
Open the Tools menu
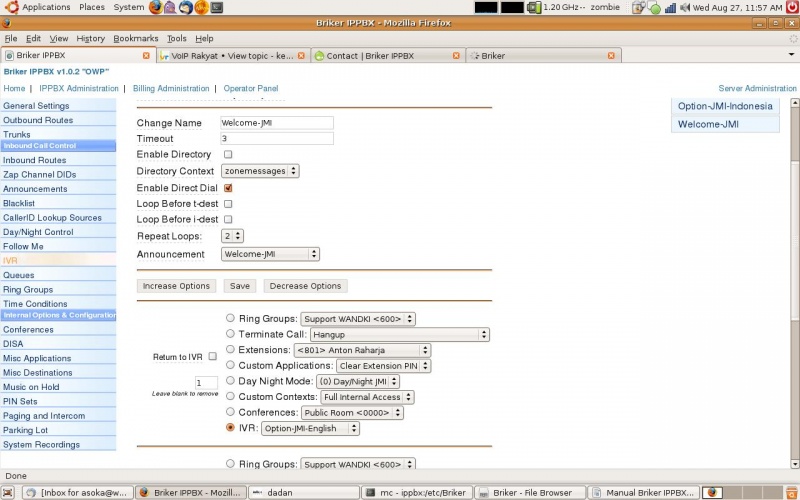(x=177, y=38)
